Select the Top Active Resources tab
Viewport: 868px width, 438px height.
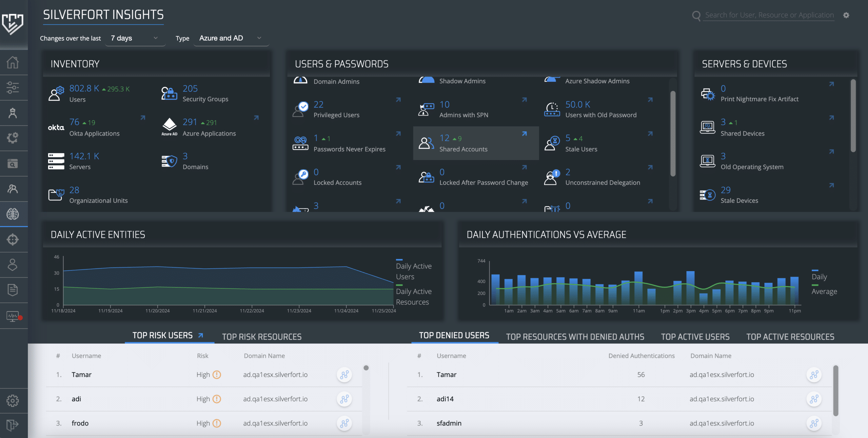pyautogui.click(x=790, y=337)
